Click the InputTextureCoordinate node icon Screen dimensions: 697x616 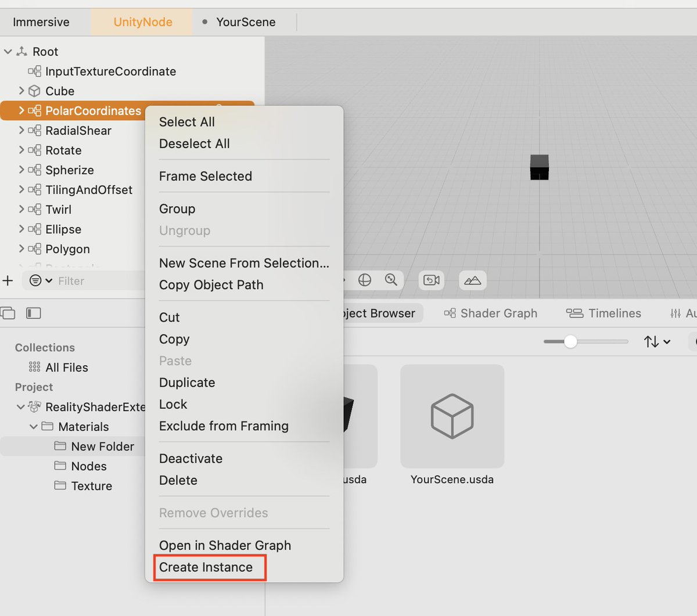pos(35,71)
